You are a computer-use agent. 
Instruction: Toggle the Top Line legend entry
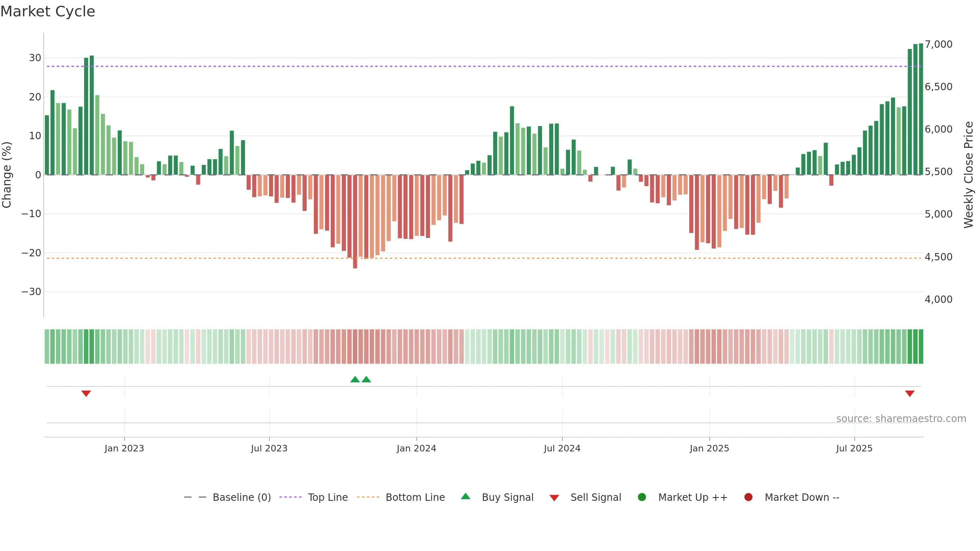pyautogui.click(x=314, y=497)
